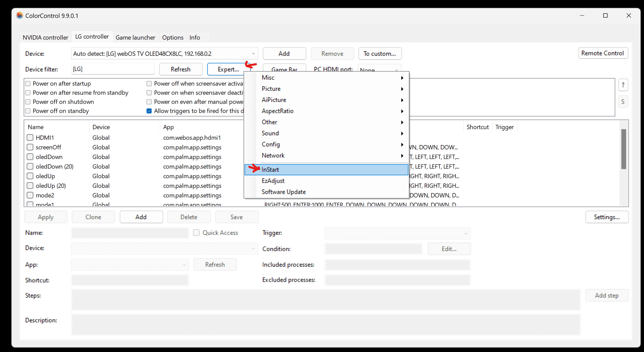Click the preset list vertical scrollbar
The height and width of the screenshot is (352, 644).
coord(624,149)
